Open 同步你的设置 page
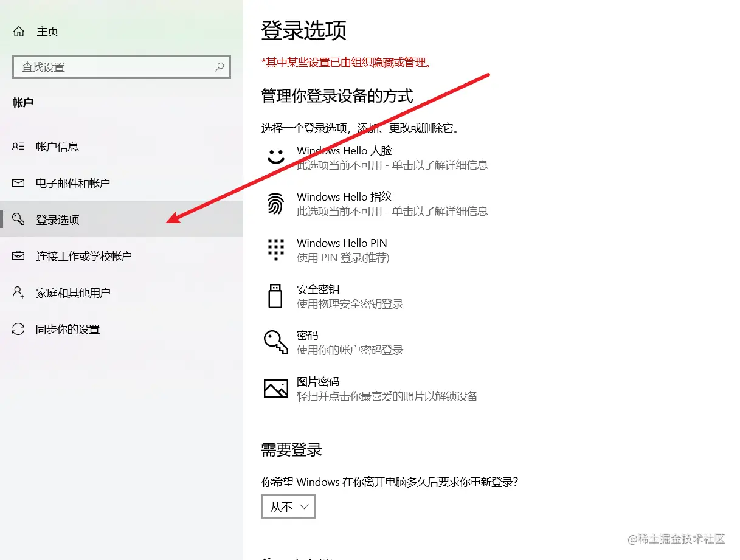The width and height of the screenshot is (740, 560). [x=122, y=329]
